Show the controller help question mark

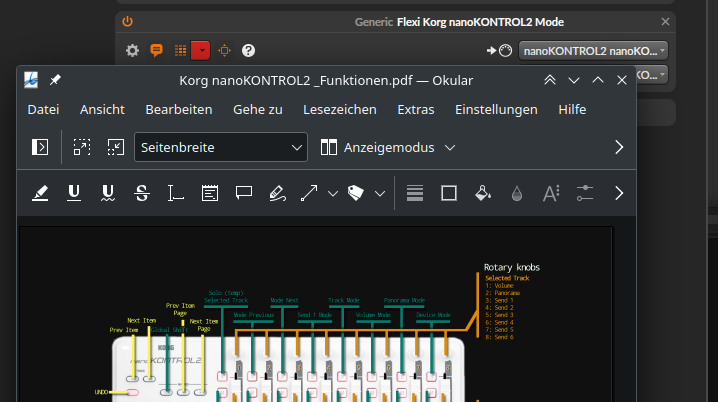point(248,50)
